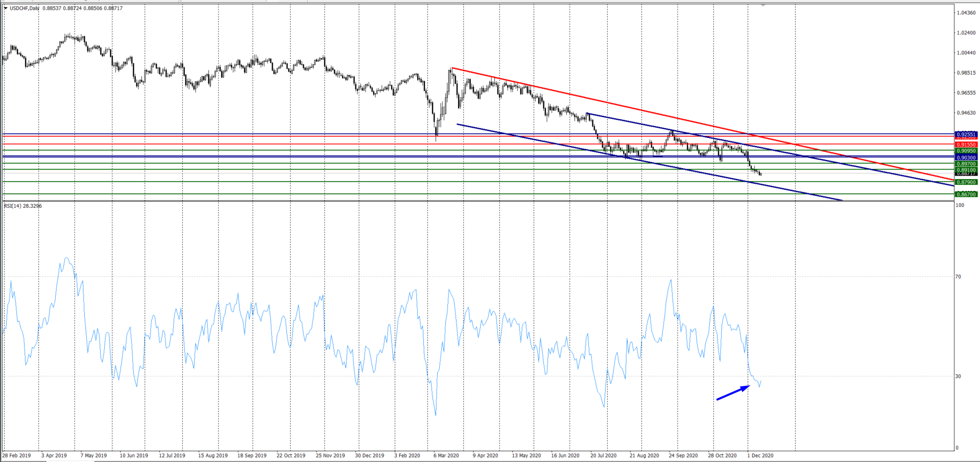Click the RSI 30 level scale label
Image resolution: width=980 pixels, height=462 pixels.
point(959,376)
